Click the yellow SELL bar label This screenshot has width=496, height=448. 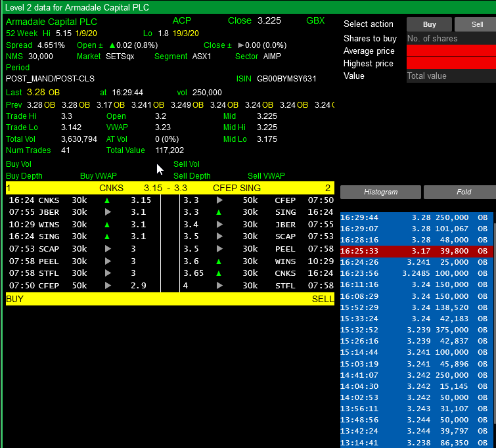pyautogui.click(x=323, y=299)
